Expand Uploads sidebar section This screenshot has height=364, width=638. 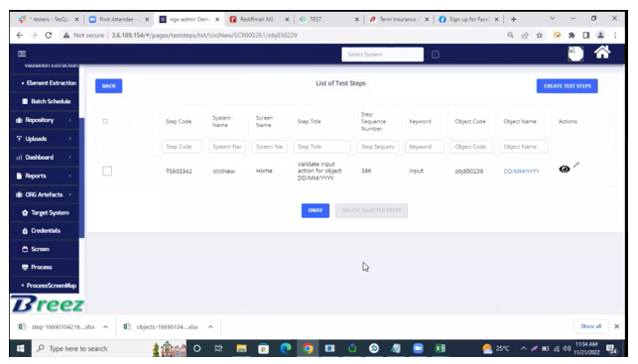pos(45,139)
